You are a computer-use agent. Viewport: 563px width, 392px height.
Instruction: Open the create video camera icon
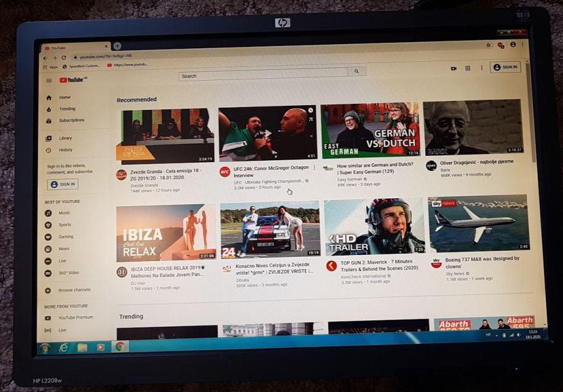coord(453,68)
